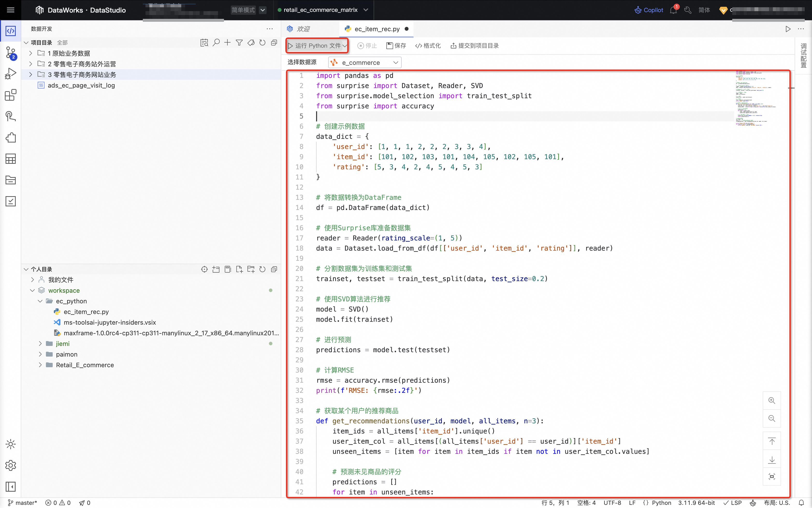The image size is (812, 508).
Task: Click the search icon in project directory
Action: point(216,43)
